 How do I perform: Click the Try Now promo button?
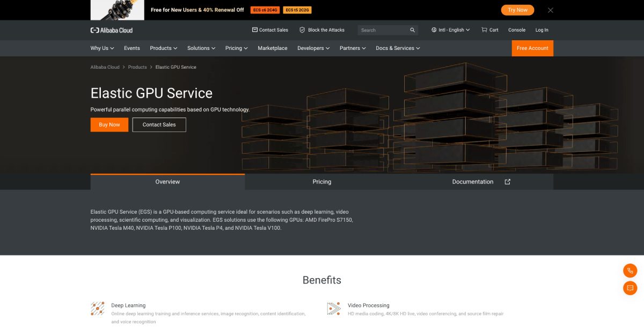tap(517, 10)
